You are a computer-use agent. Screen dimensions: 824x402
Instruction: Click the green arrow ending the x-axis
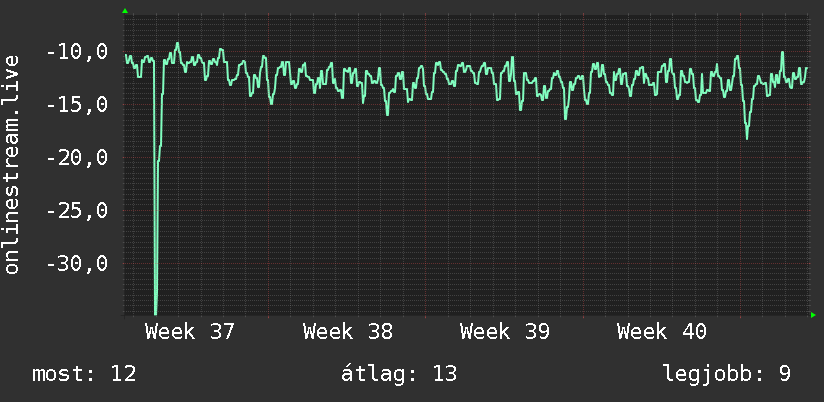[x=813, y=315]
